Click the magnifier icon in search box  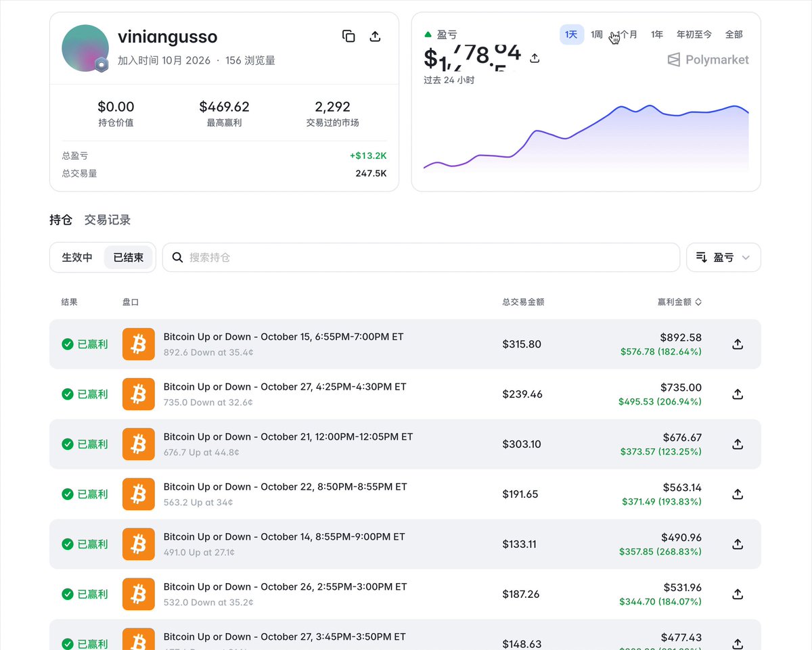pyautogui.click(x=177, y=258)
